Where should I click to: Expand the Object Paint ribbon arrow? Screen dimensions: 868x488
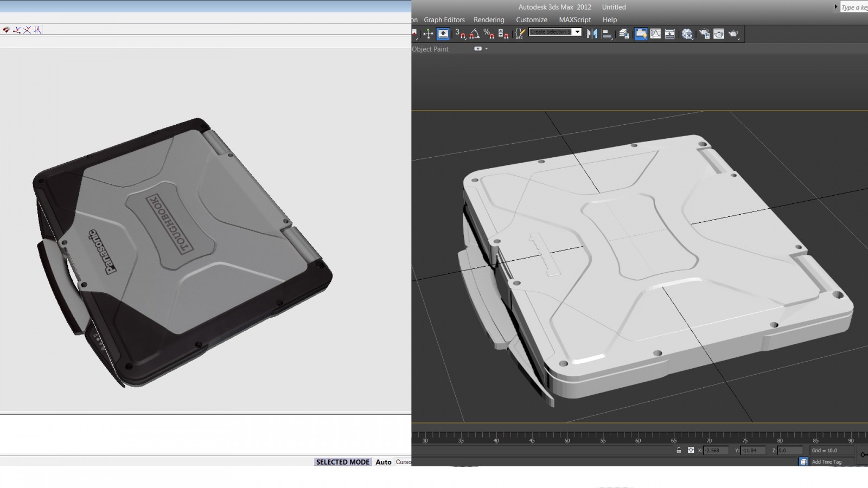[487, 49]
